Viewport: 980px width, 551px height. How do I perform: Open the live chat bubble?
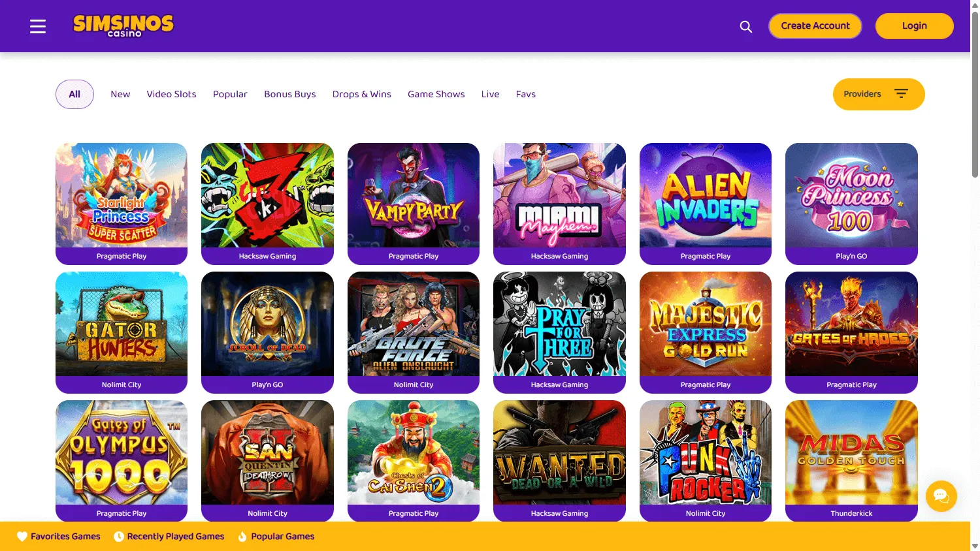point(941,496)
